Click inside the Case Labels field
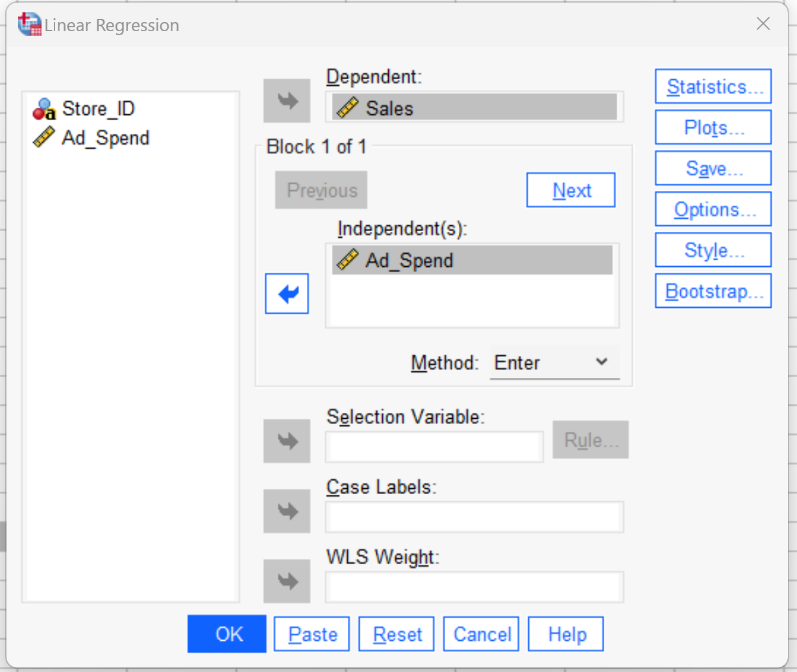This screenshot has width=797, height=672. click(474, 516)
